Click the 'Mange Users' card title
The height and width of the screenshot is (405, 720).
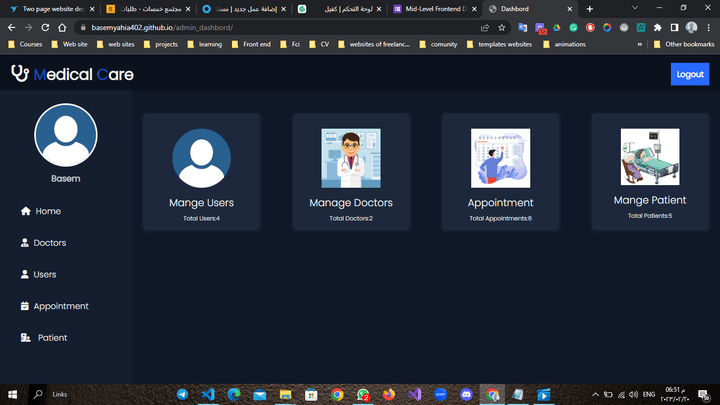tap(202, 203)
